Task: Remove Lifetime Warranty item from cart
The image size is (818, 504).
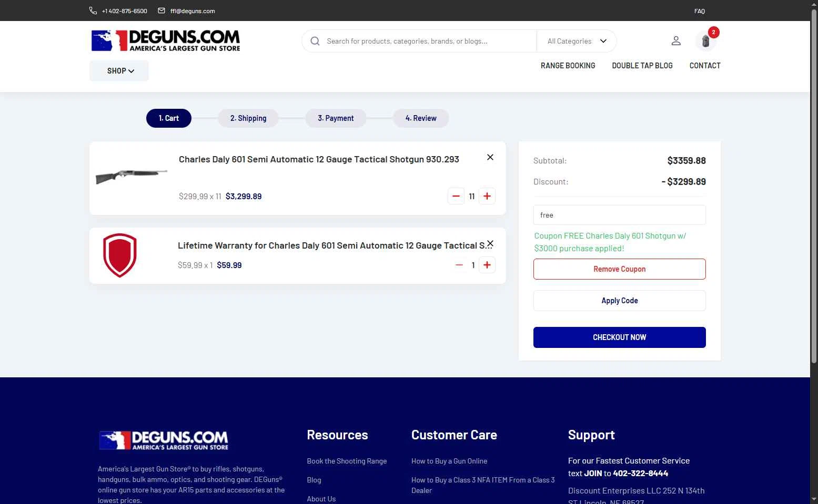Action: 490,243
